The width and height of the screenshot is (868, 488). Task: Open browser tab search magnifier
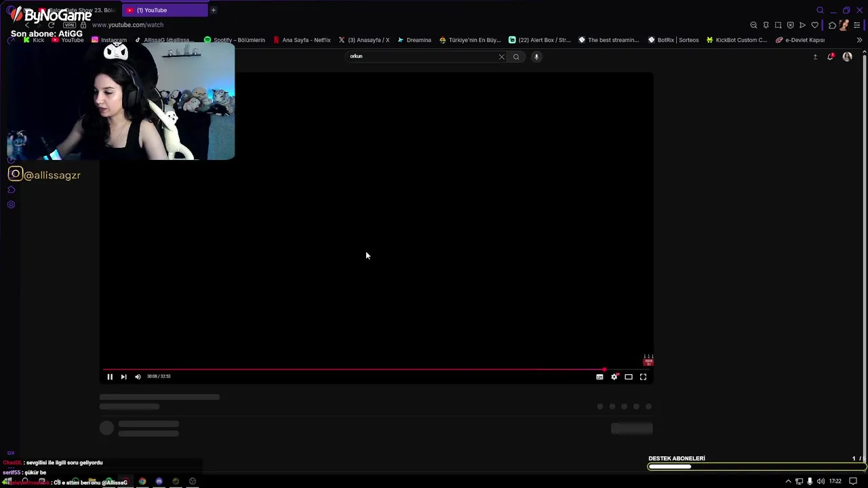(820, 10)
